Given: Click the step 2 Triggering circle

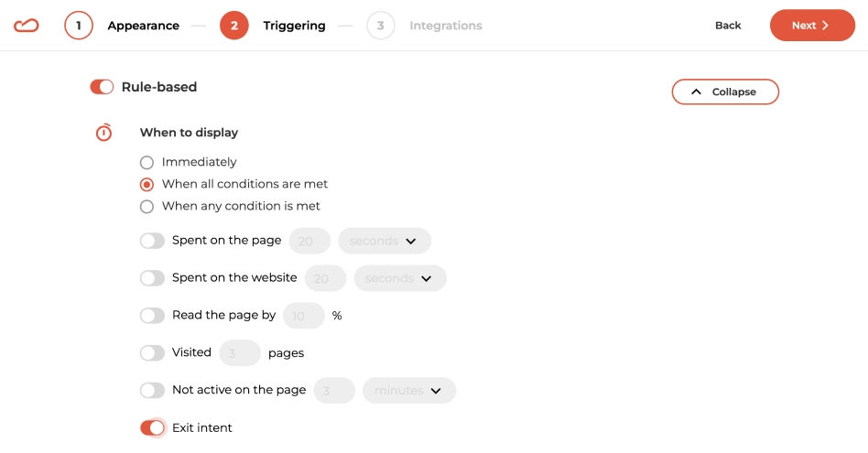Looking at the screenshot, I should coord(234,26).
